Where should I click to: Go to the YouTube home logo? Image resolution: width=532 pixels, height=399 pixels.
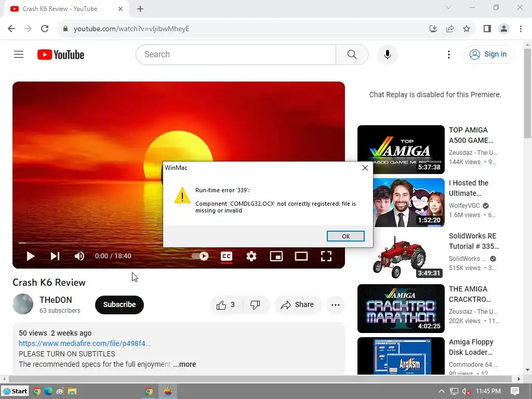(x=61, y=55)
